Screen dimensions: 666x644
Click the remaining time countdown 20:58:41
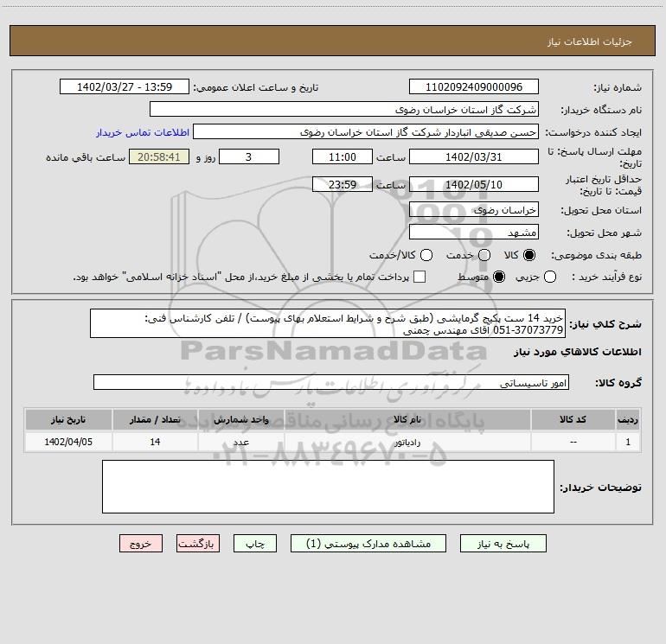pyautogui.click(x=159, y=156)
